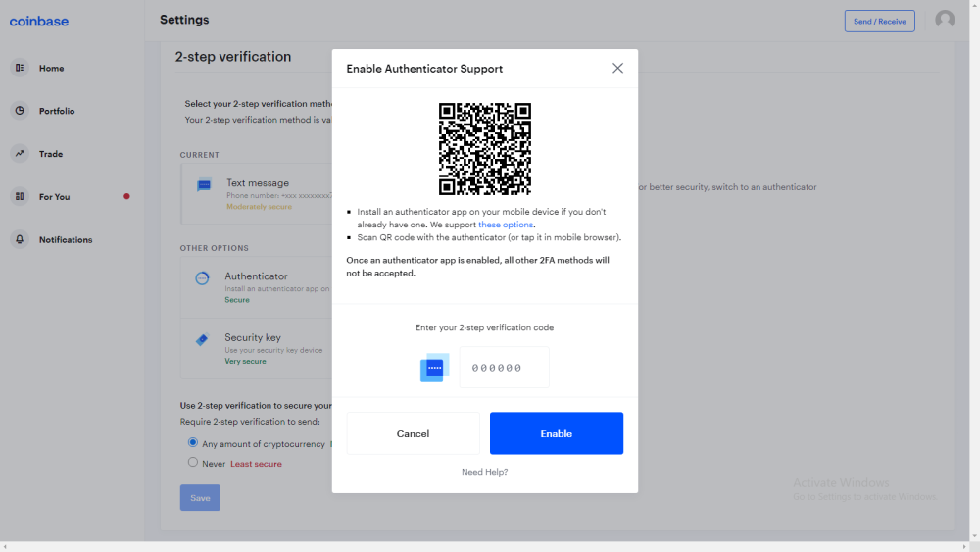
Task: Click the 2-step verification heading
Action: click(x=233, y=56)
